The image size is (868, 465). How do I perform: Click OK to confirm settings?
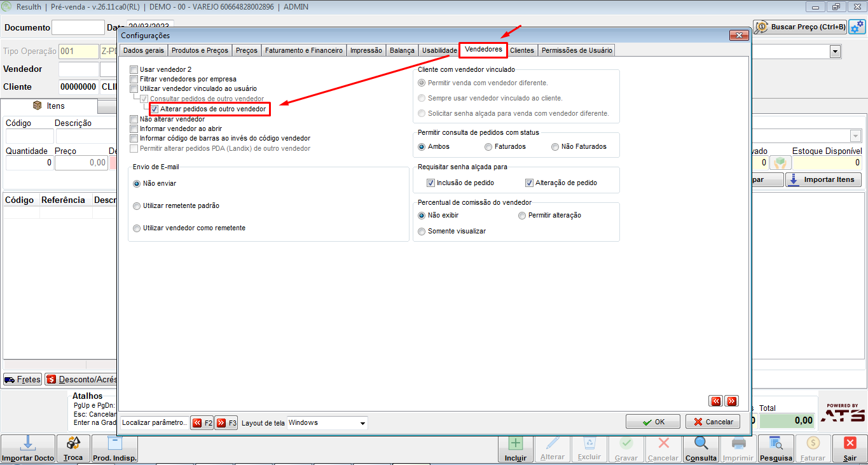point(653,422)
